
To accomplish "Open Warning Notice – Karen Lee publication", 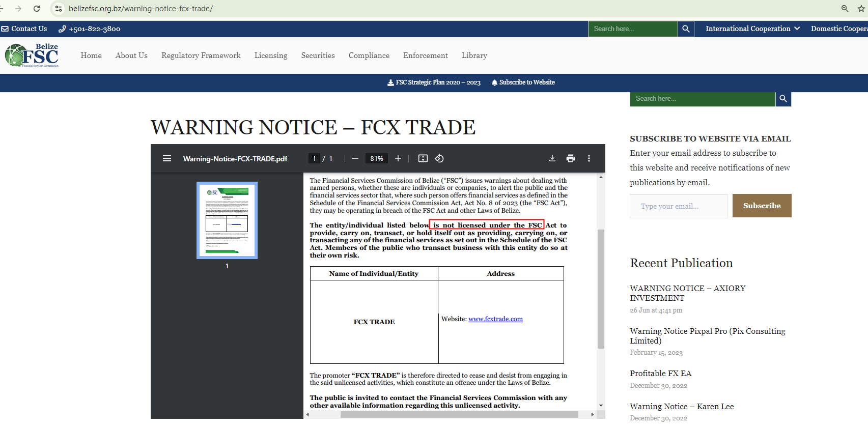I will pyautogui.click(x=682, y=407).
